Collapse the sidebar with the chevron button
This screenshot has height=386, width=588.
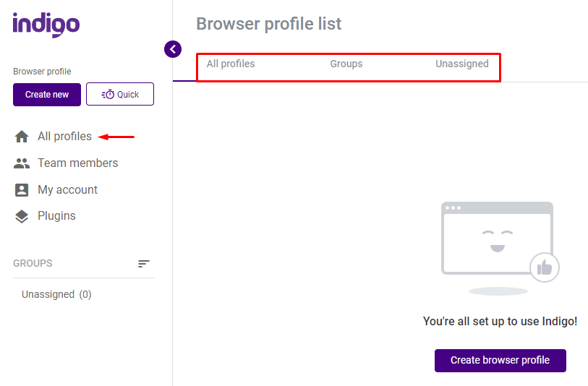tap(173, 49)
